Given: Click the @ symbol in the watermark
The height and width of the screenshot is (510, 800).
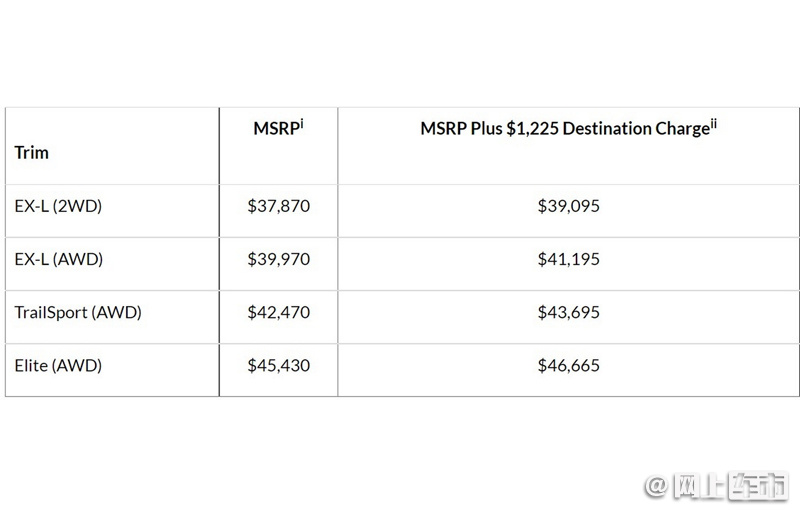Looking at the screenshot, I should 658,486.
